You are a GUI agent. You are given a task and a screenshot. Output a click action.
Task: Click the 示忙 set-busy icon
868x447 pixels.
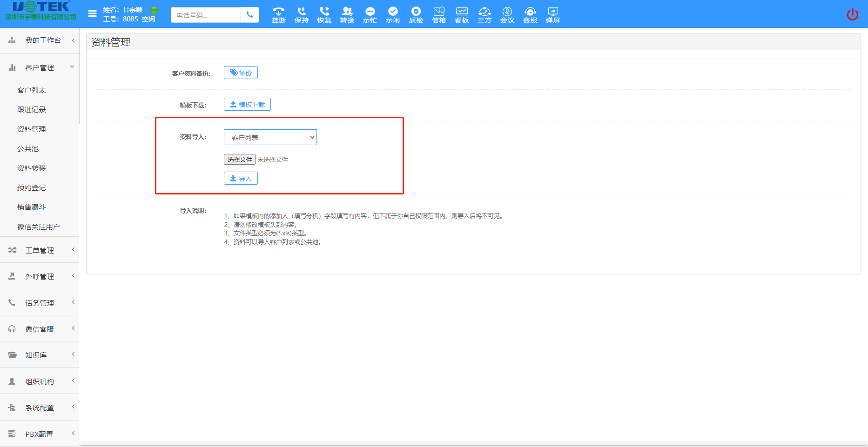tap(370, 14)
